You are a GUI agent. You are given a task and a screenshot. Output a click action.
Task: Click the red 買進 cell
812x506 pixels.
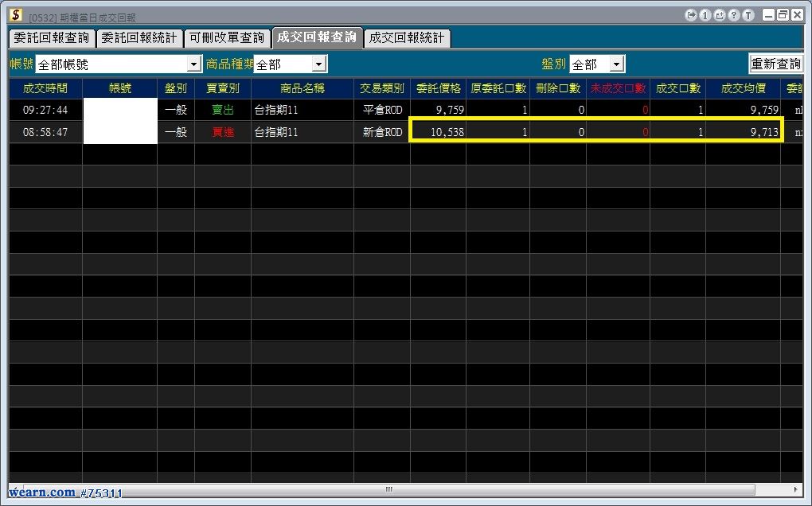[223, 132]
